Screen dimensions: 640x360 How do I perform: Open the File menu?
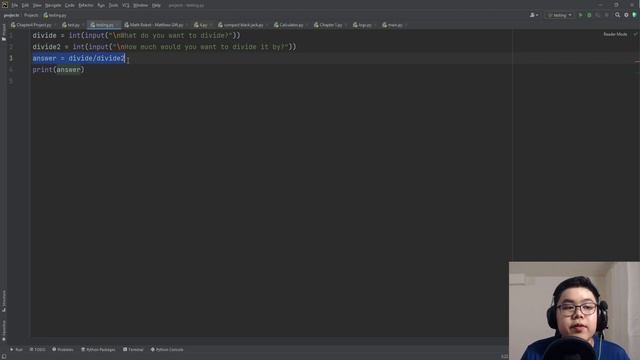(15, 5)
